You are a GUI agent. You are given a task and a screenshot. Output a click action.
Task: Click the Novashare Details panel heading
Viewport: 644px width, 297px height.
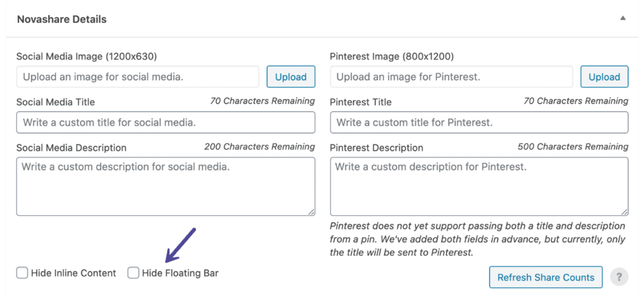[x=62, y=20]
